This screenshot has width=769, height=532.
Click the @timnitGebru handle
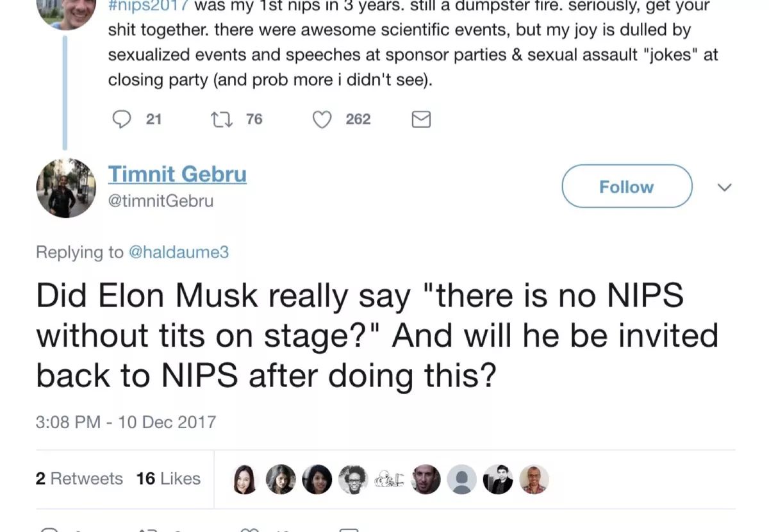point(160,201)
